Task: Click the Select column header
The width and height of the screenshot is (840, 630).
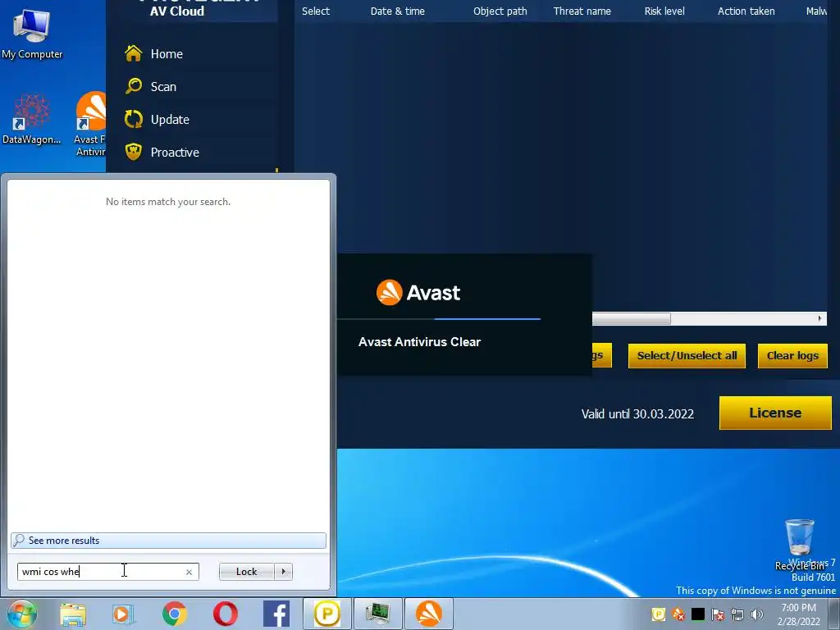Action: 316,11
